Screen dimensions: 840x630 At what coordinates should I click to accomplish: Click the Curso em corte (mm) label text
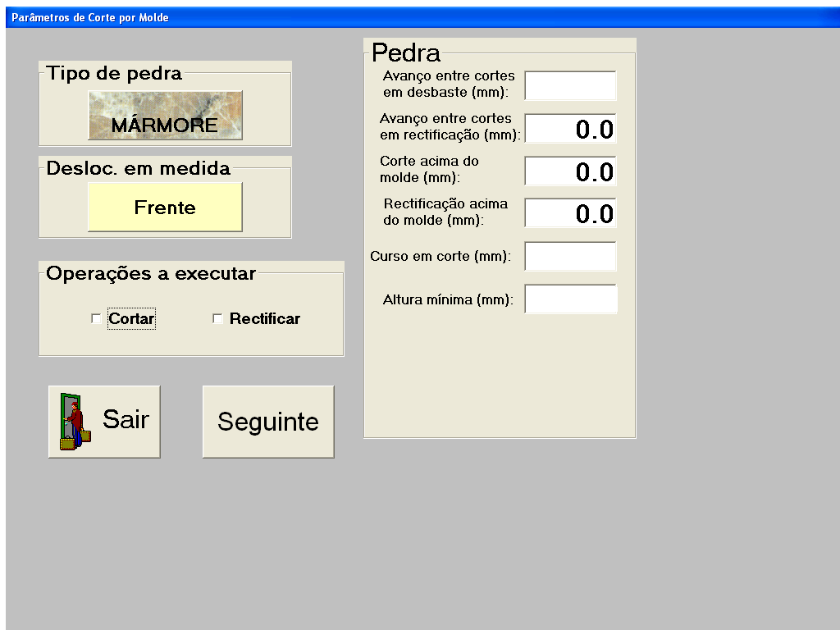click(x=441, y=257)
